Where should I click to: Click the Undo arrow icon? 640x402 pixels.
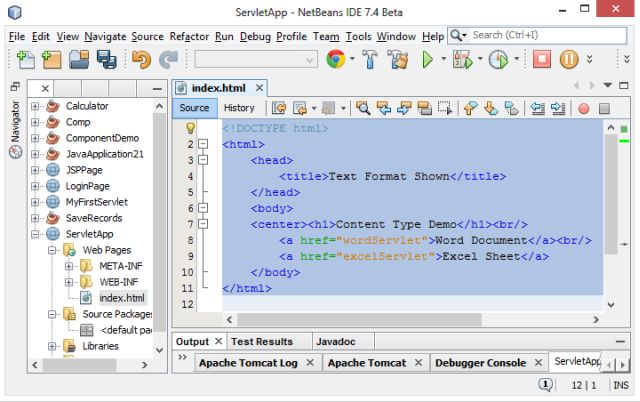tap(141, 60)
